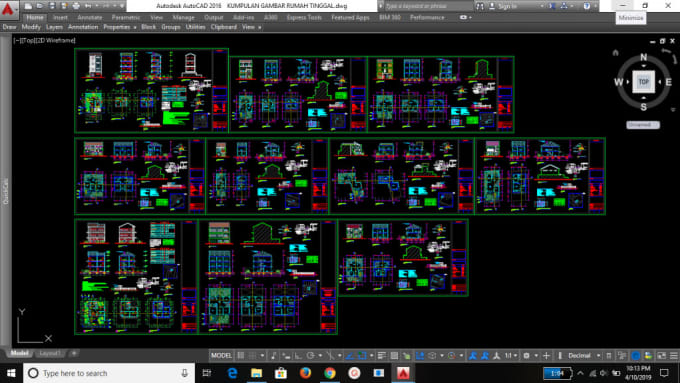Viewport: 680px width, 383px height.
Task: Click the Annotation AutoScale status icon
Action: click(x=485, y=356)
